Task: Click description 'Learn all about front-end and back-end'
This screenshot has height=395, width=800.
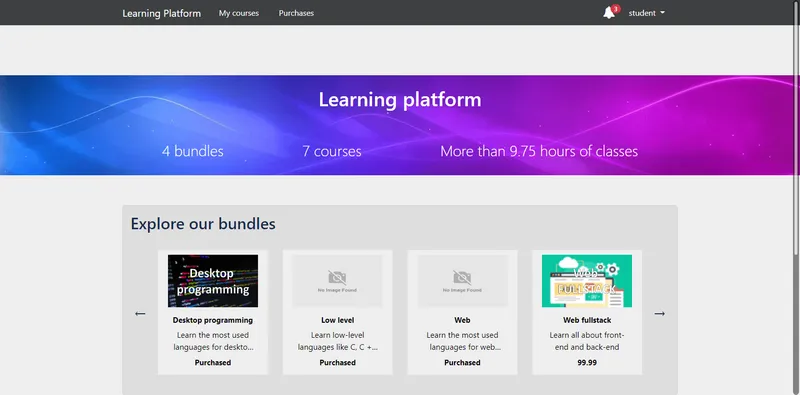Action: (x=587, y=341)
